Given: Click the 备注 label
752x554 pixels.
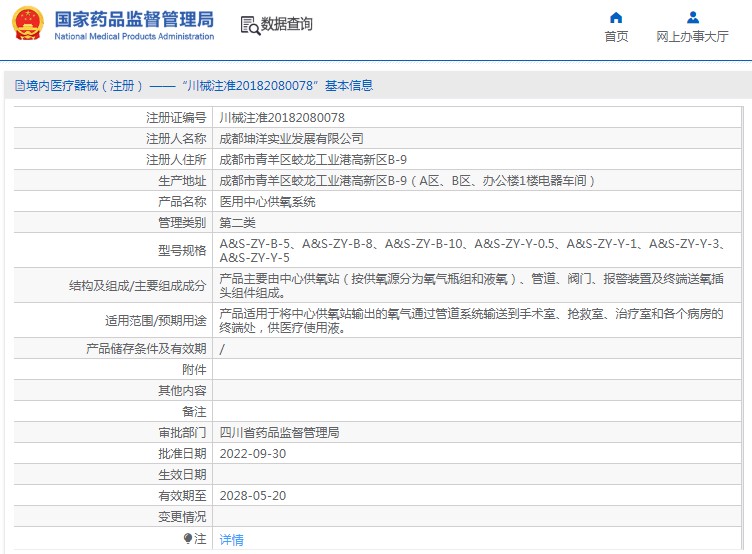Looking at the screenshot, I should click(194, 412).
